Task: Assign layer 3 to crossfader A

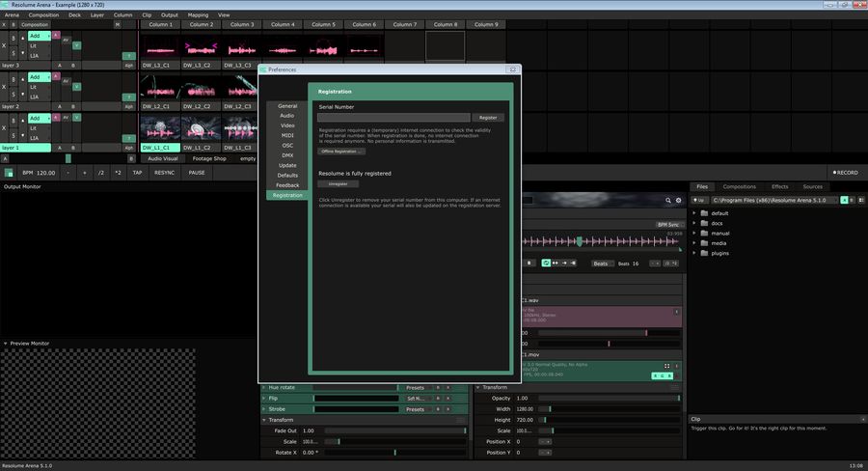Action: 60,66
